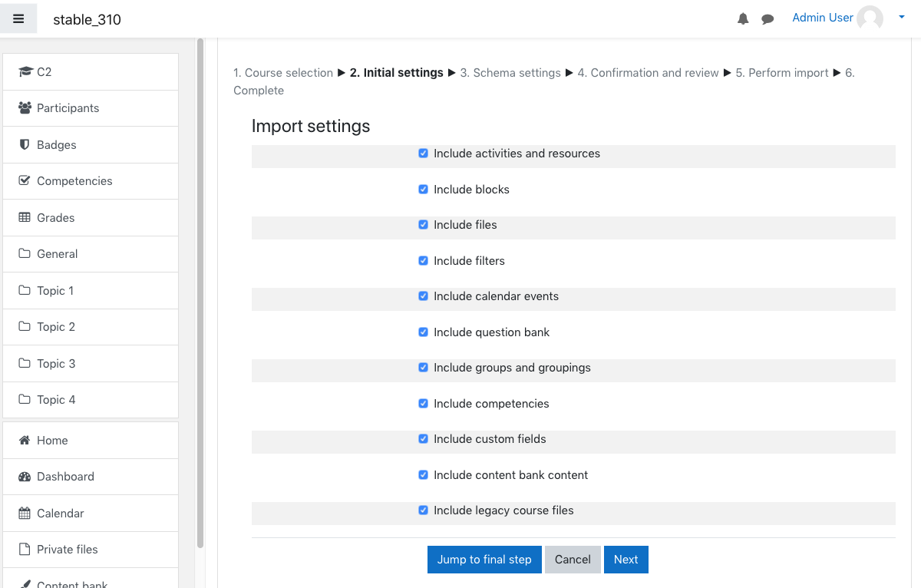Uncheck Include content bank content checkbox
The image size is (921, 588).
pos(423,474)
